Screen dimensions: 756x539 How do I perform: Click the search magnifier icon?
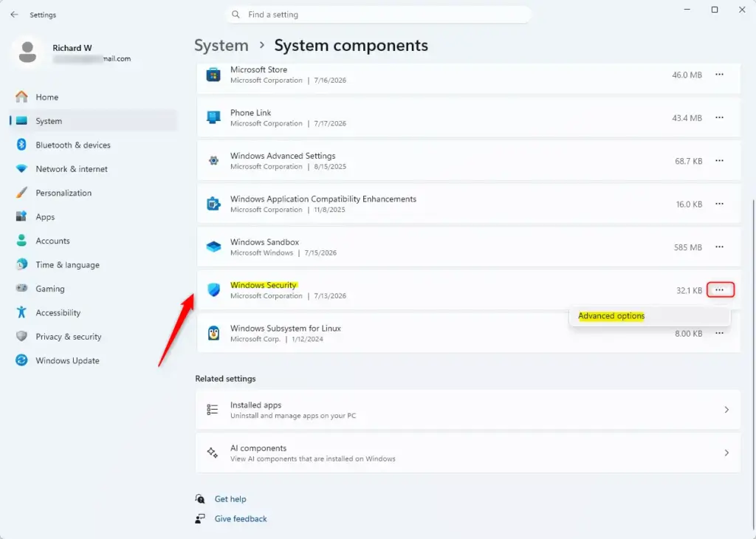click(x=236, y=15)
